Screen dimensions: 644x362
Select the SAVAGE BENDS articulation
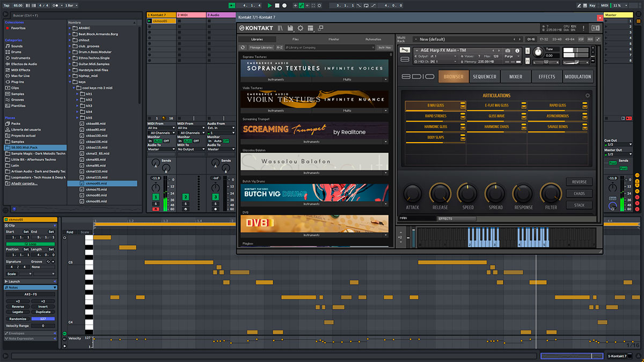(558, 127)
